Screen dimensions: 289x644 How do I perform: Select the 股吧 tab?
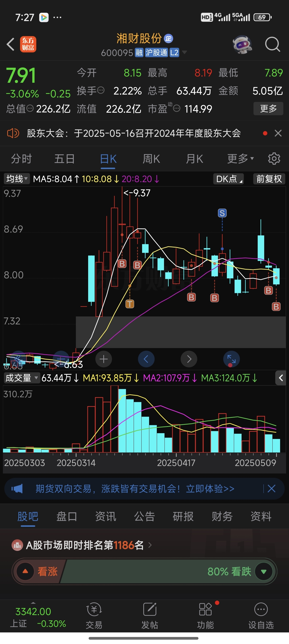[28, 516]
